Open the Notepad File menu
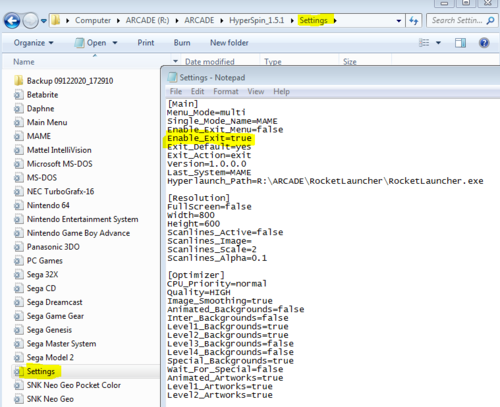The width and height of the screenshot is (500, 407). pyautogui.click(x=176, y=91)
